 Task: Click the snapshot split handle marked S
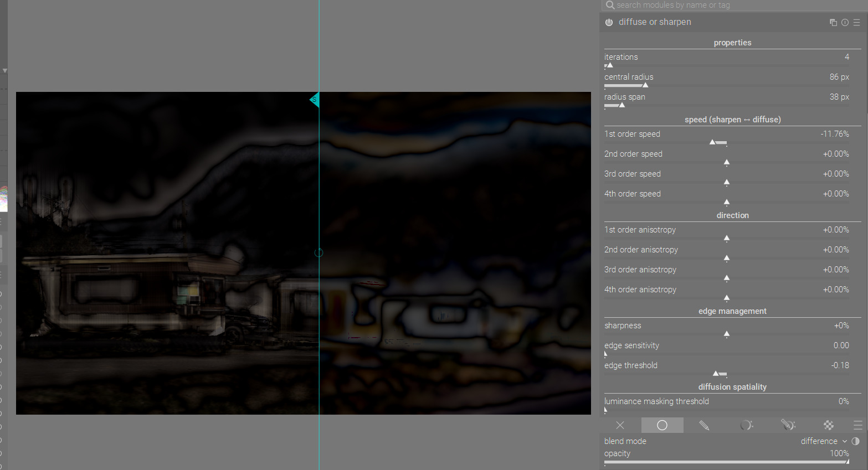pos(314,100)
